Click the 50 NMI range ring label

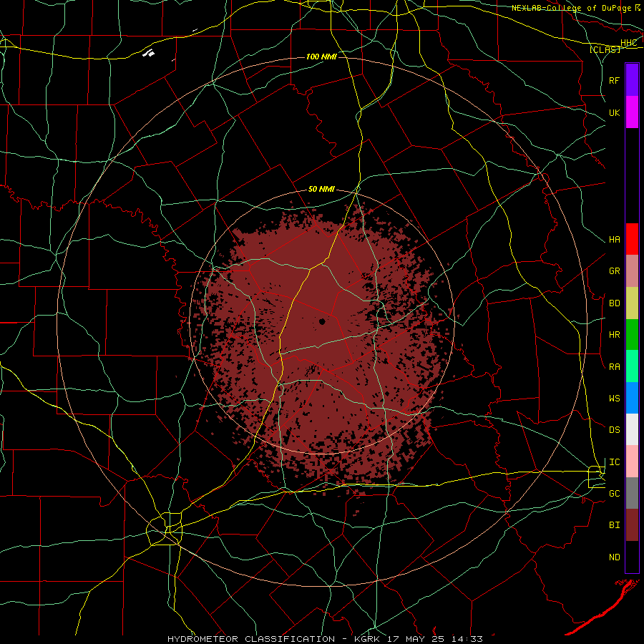click(x=321, y=189)
